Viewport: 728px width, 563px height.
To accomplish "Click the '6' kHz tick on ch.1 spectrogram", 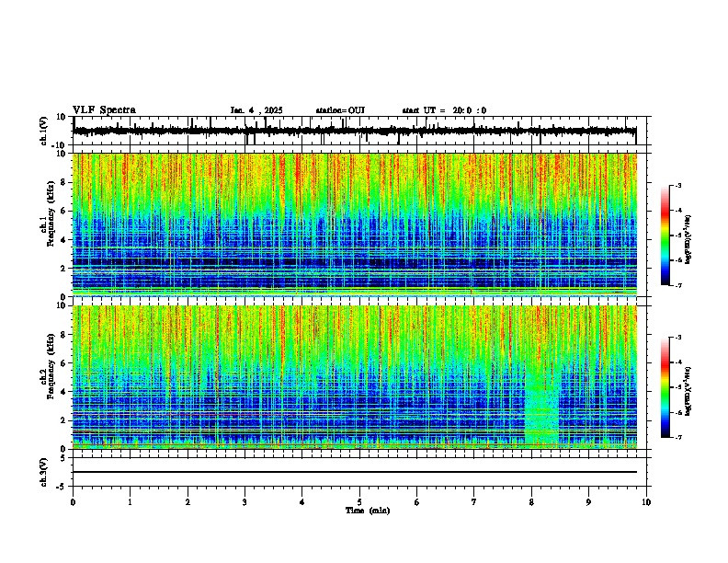I will (x=63, y=212).
